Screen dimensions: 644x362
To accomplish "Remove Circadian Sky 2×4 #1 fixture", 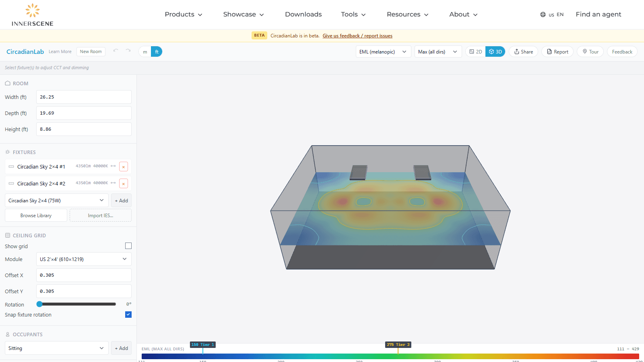I will tap(124, 167).
